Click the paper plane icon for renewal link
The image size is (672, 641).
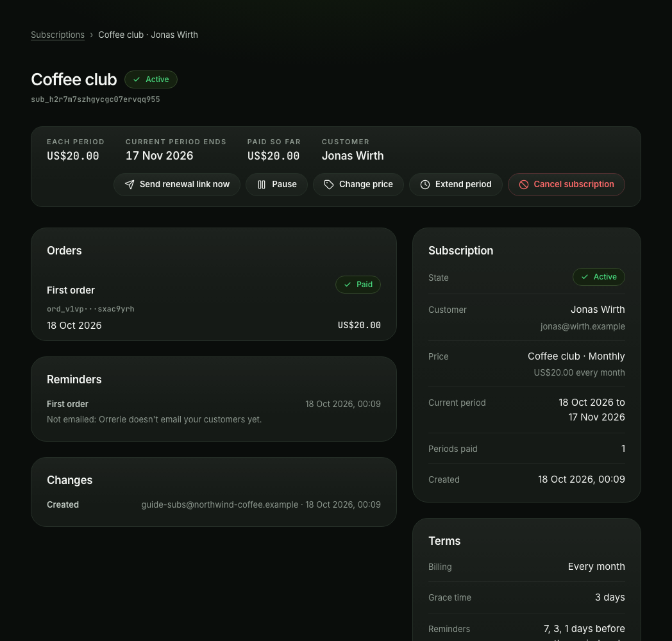(x=130, y=185)
